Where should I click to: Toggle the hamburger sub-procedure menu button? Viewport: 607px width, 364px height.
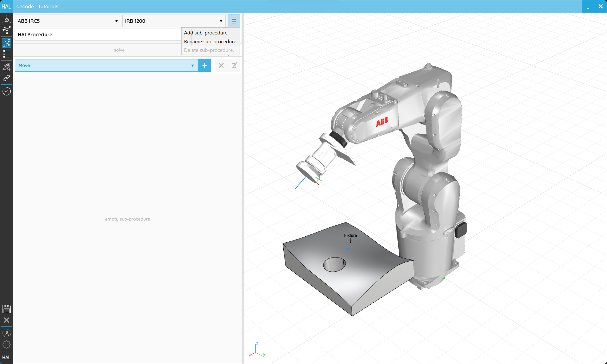click(x=234, y=21)
